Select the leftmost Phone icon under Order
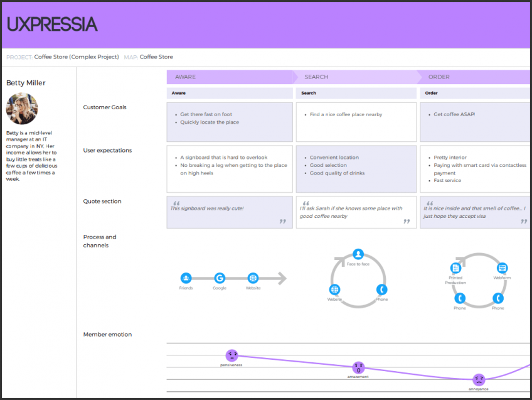 (x=460, y=299)
